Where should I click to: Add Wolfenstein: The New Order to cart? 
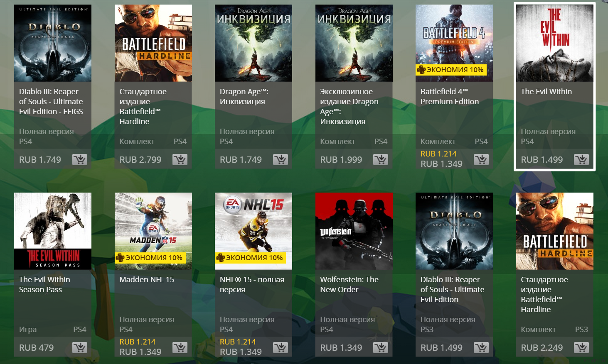point(381,347)
